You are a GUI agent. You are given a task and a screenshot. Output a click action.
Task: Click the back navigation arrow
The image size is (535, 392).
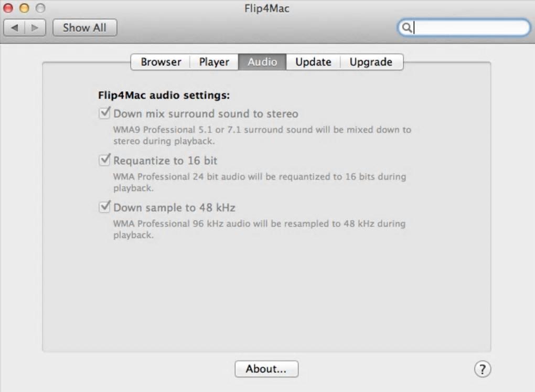(x=14, y=28)
